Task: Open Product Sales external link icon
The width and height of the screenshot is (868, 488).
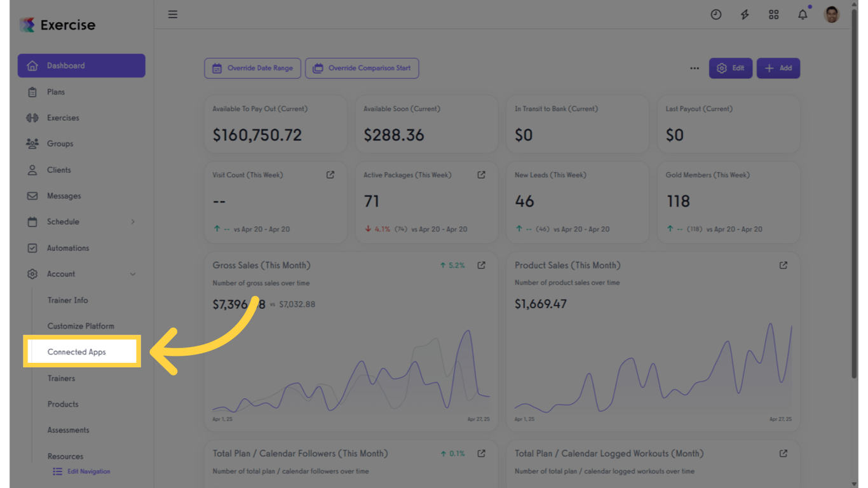Action: pos(783,266)
